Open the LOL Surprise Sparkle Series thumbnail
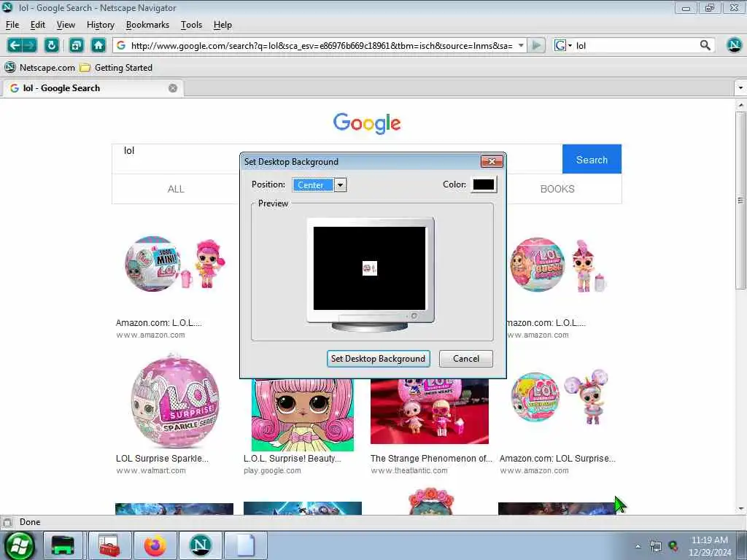The height and width of the screenshot is (560, 747). pyautogui.click(x=174, y=401)
